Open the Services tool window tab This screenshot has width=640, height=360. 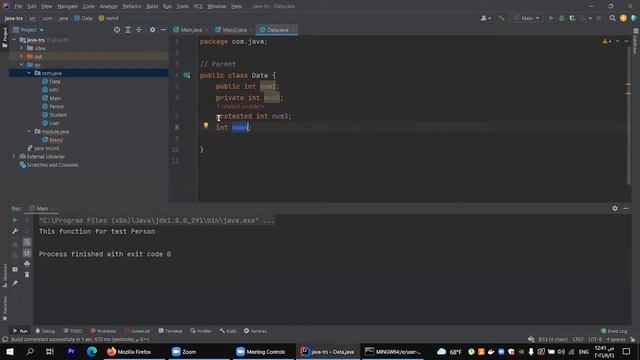coord(256,331)
